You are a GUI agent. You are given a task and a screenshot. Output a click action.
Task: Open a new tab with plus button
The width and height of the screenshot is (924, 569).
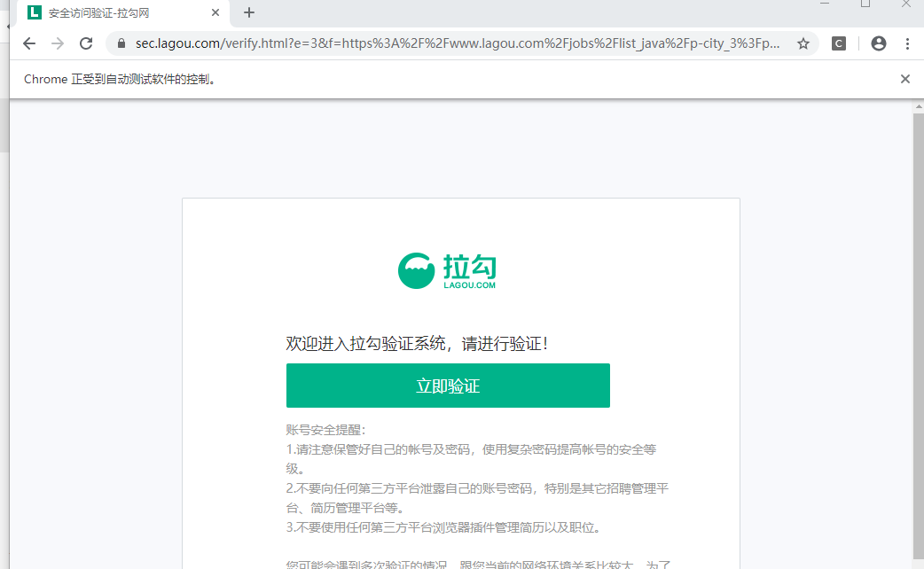click(x=249, y=12)
